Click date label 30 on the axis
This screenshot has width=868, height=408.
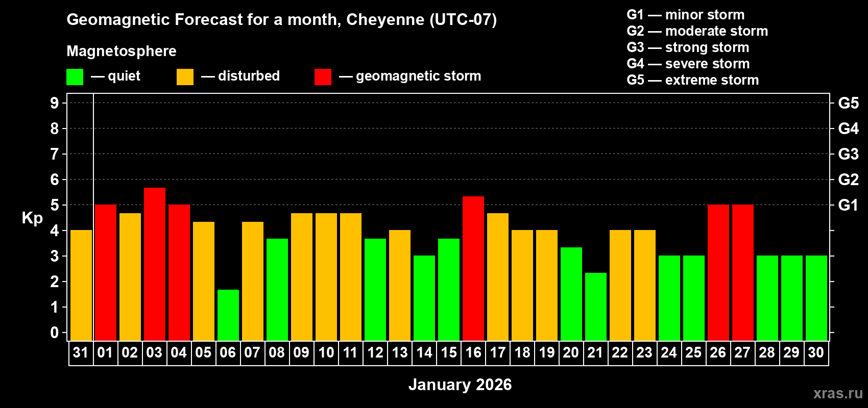pos(816,352)
